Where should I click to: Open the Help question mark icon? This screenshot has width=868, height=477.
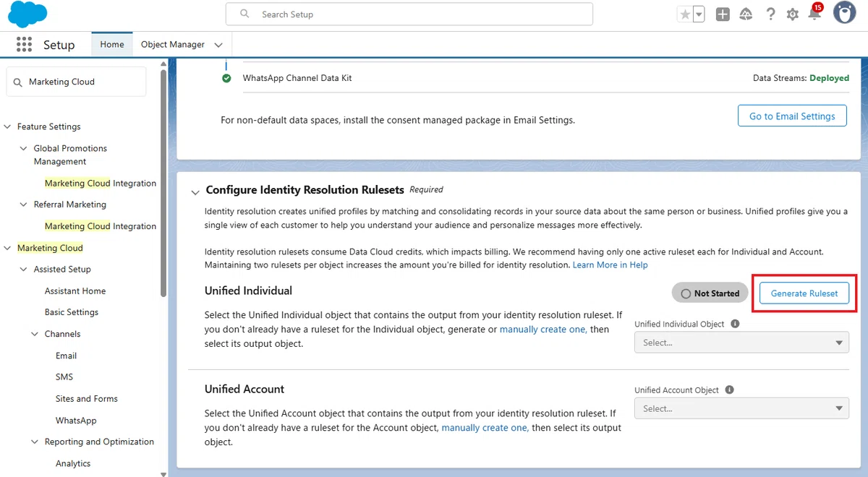point(770,14)
